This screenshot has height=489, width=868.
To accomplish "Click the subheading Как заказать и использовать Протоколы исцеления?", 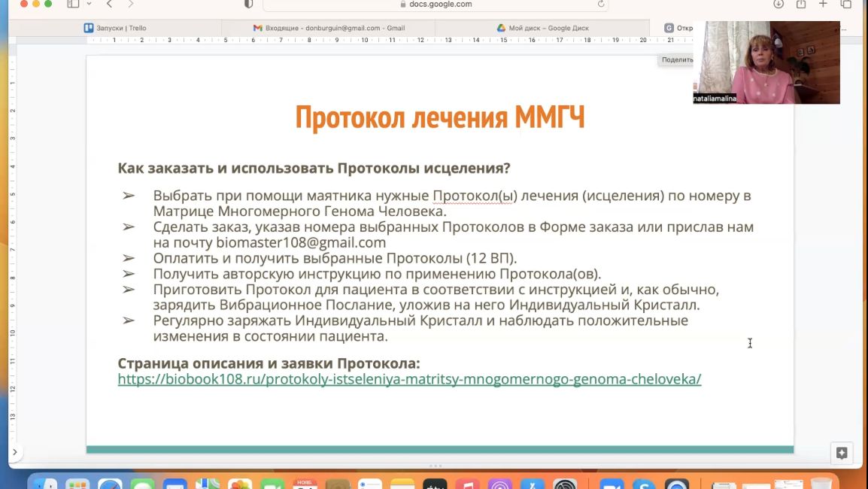I will 314,168.
